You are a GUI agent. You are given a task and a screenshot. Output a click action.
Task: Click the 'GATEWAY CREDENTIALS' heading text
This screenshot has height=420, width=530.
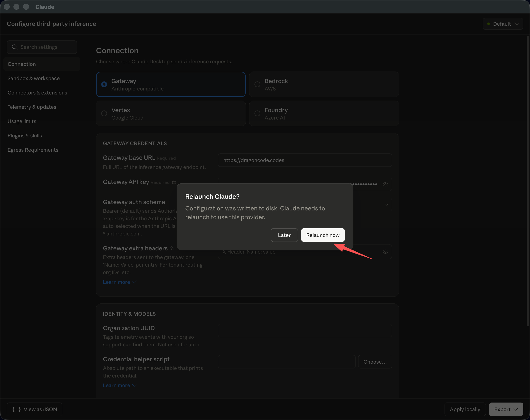pos(135,143)
